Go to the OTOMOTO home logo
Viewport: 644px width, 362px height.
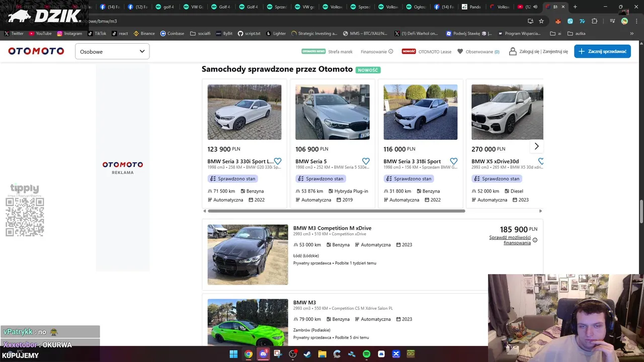point(36,51)
